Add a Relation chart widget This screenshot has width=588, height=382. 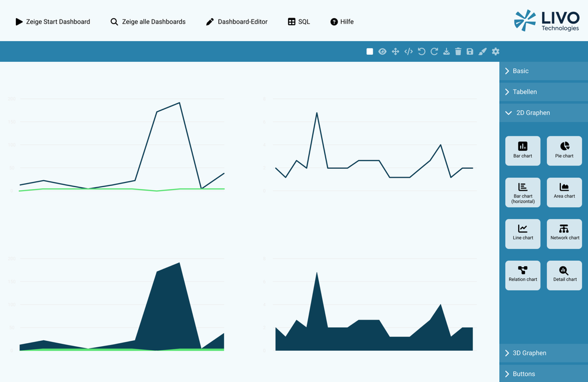tap(523, 275)
